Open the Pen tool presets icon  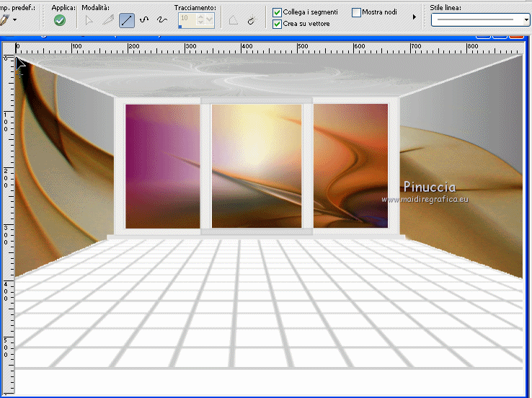point(4,20)
